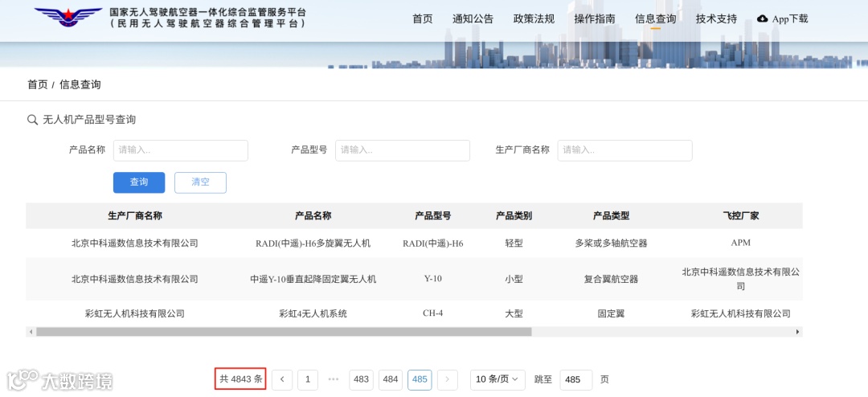Click the table scrollbar right arrow

click(797, 332)
